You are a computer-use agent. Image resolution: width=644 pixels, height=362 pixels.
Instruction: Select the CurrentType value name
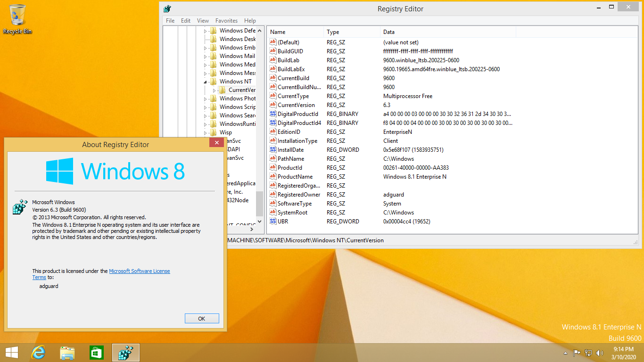(293, 96)
